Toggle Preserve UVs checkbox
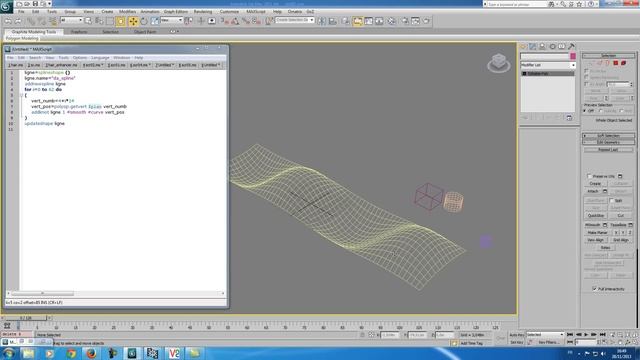Screen dimensions: 640x360 coord(589,176)
